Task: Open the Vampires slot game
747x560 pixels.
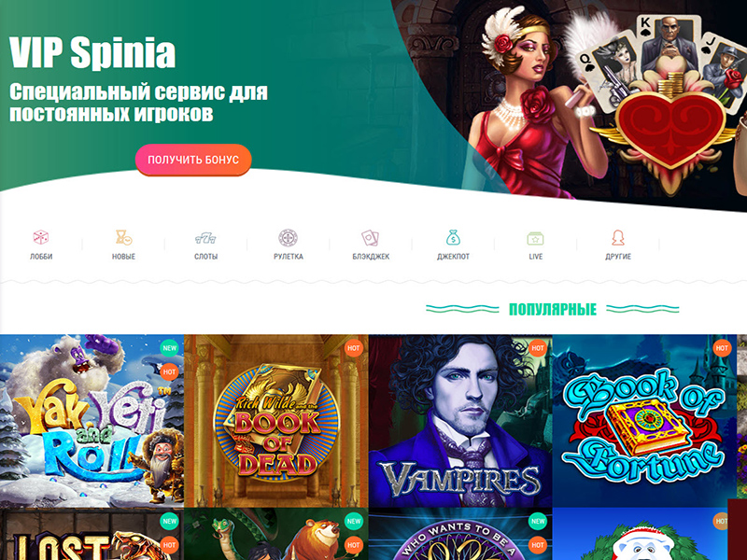Action: (460, 421)
